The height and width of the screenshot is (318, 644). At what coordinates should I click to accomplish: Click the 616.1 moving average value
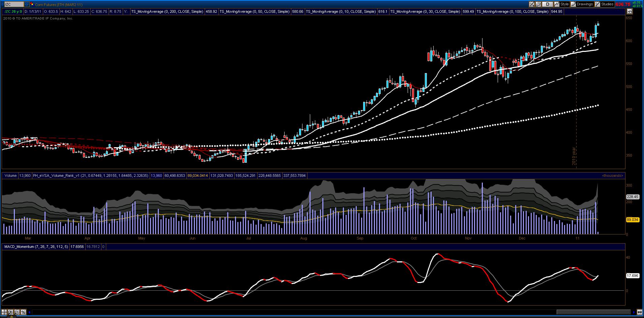click(x=383, y=11)
